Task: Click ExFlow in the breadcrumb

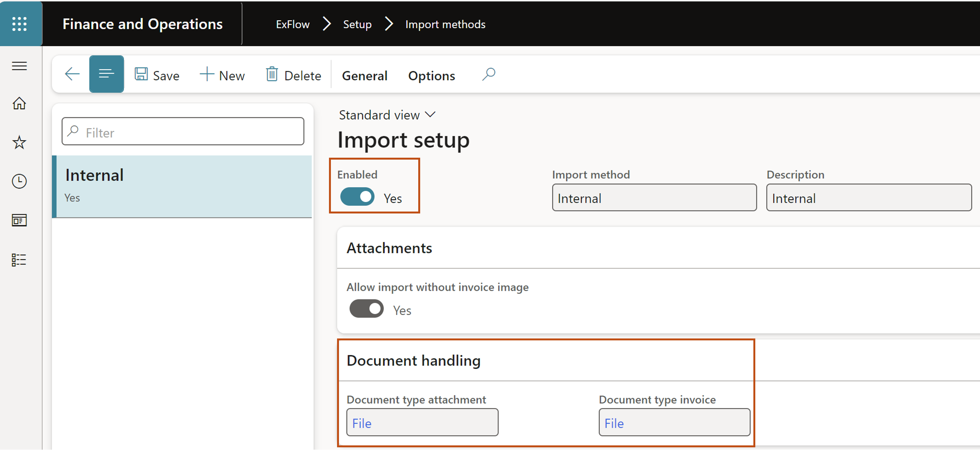Action: point(293,24)
